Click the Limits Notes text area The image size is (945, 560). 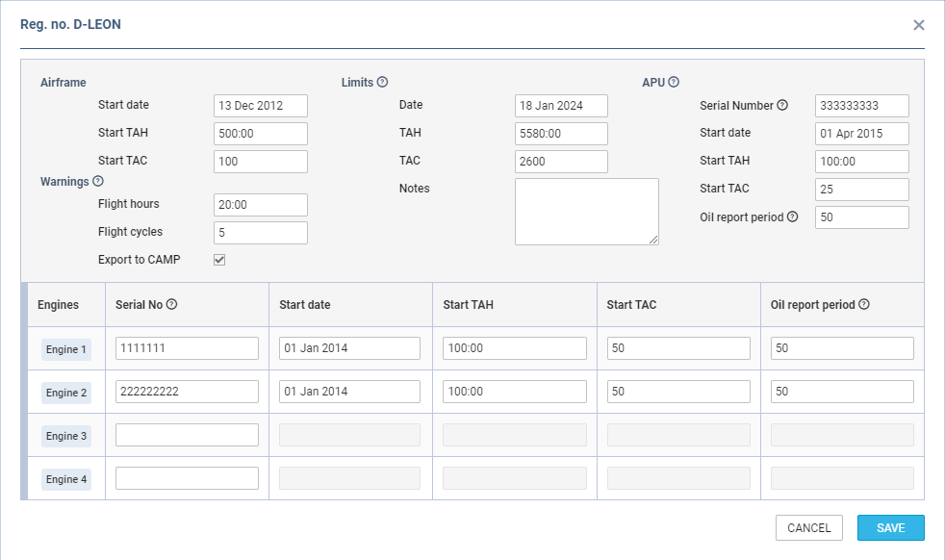586,212
